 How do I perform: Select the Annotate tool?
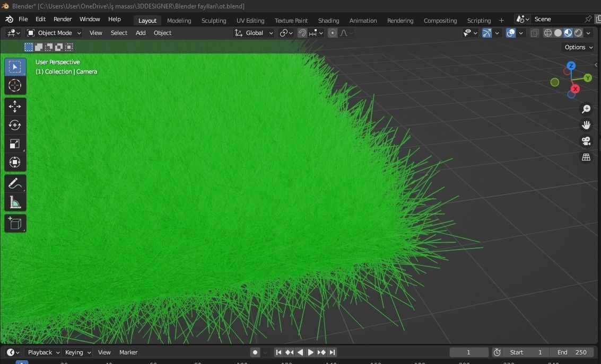(15, 184)
